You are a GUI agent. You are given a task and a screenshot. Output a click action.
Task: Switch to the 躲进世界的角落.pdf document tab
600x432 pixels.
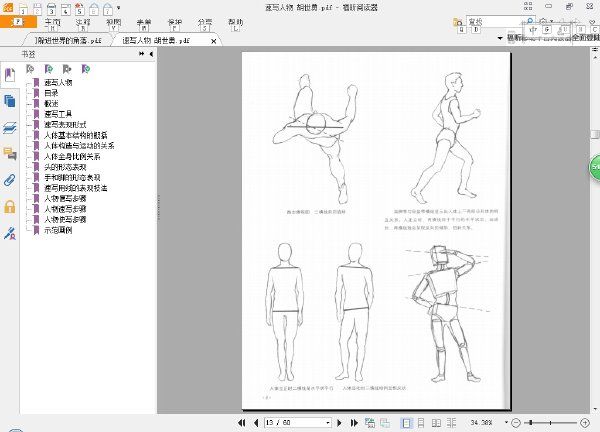68,41
